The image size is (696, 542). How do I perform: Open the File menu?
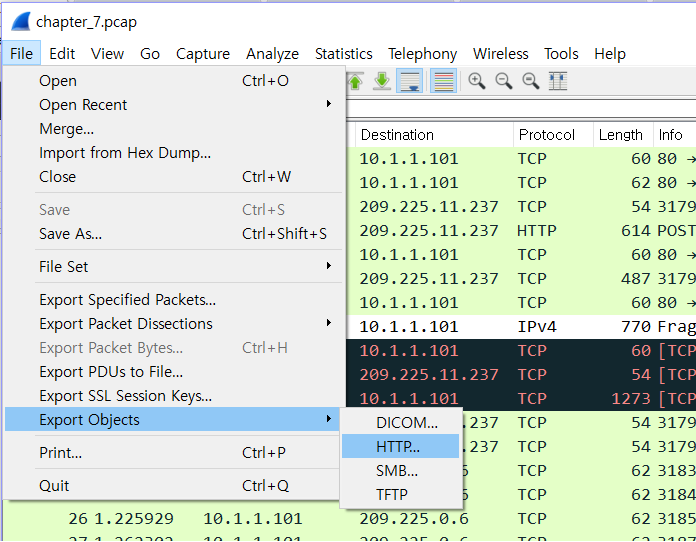point(21,54)
